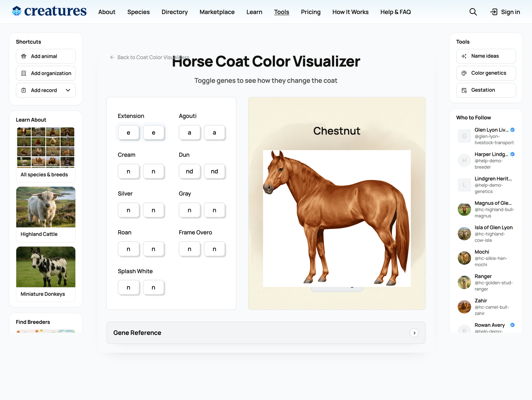Click the paw icon beside Add animal
Image resolution: width=532 pixels, height=400 pixels.
[24, 56]
